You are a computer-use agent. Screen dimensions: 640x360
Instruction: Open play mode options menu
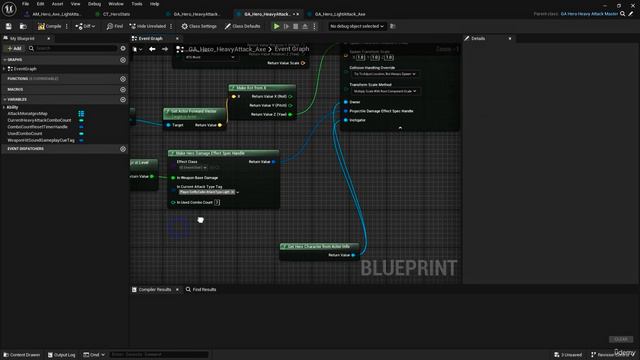[x=314, y=26]
